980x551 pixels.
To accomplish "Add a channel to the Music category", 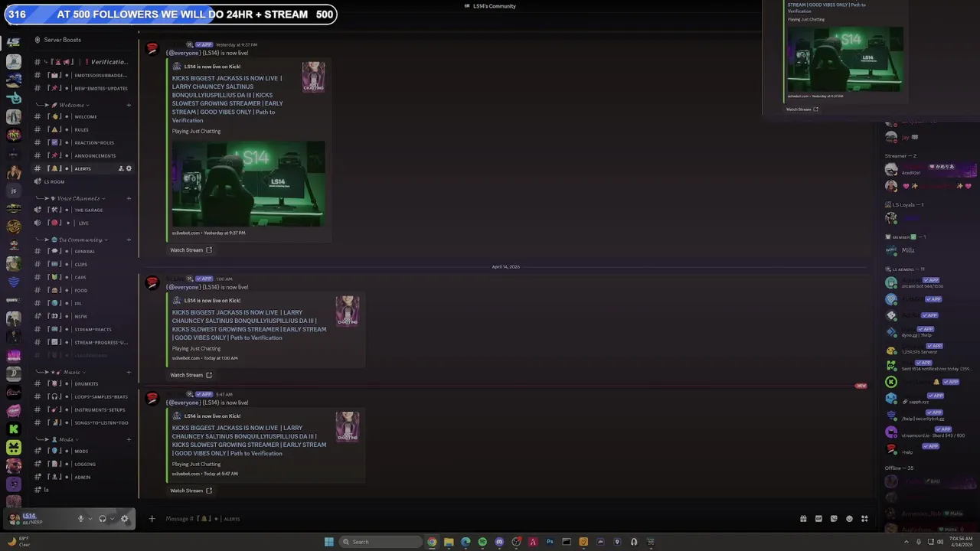I will (x=129, y=372).
